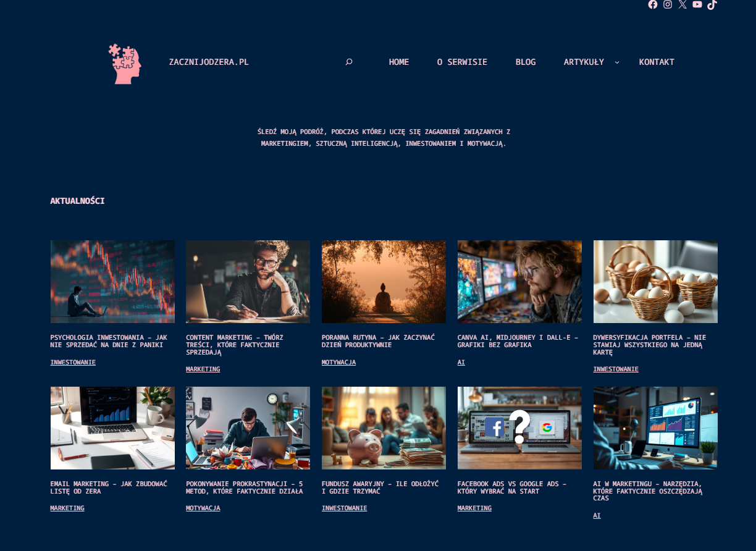
Task: Open the YouTube social icon
Action: tap(697, 4)
